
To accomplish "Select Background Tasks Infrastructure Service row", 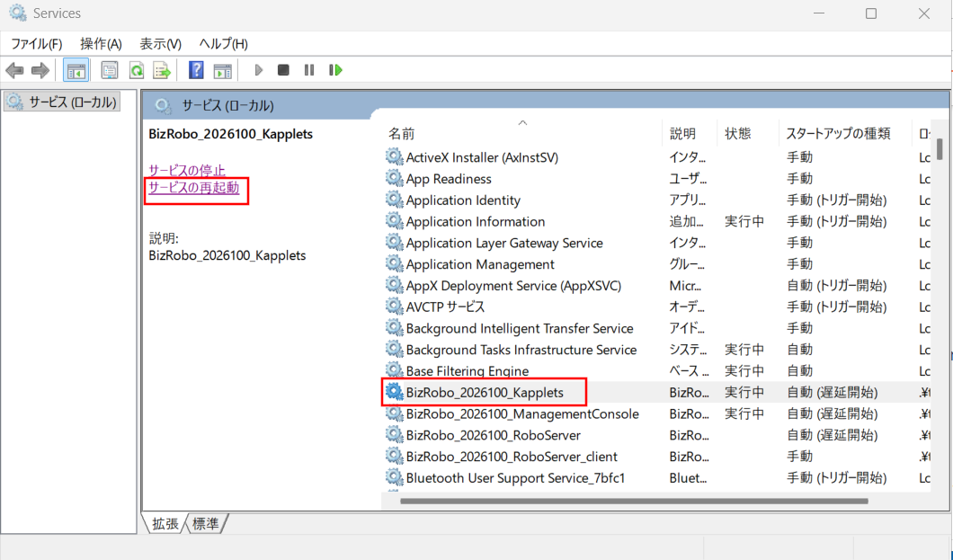I will [x=521, y=350].
